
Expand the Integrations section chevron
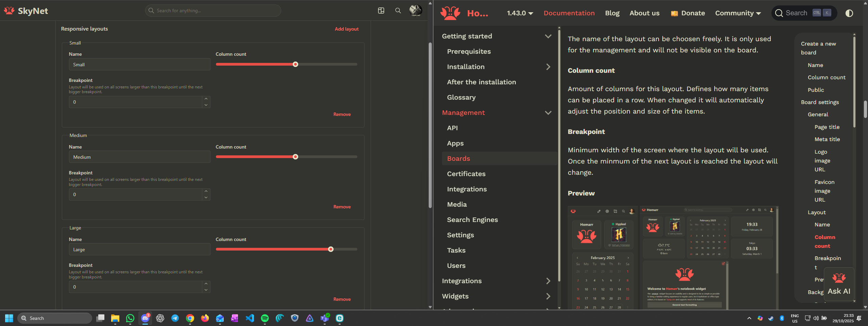(x=548, y=281)
